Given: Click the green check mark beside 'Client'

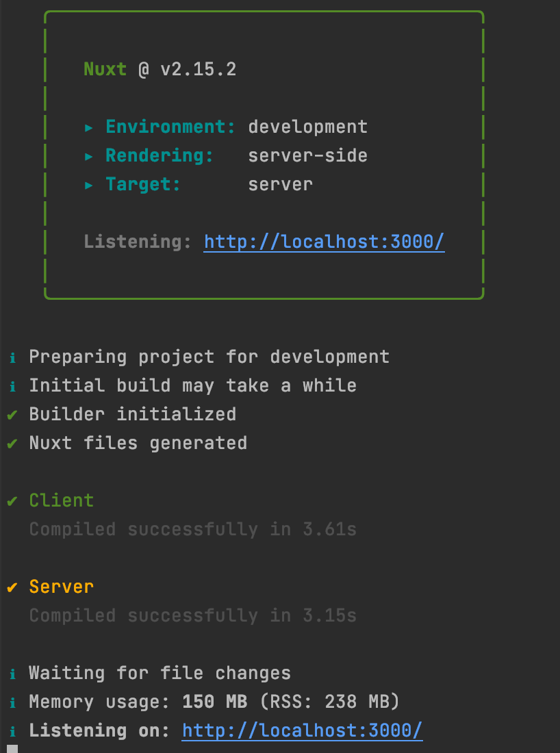Looking at the screenshot, I should pos(12,501).
